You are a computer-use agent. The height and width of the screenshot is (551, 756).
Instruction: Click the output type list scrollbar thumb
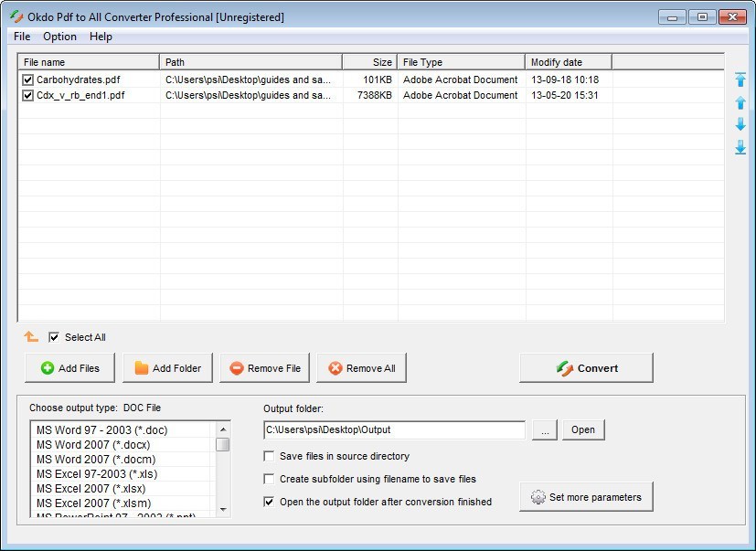[223, 444]
